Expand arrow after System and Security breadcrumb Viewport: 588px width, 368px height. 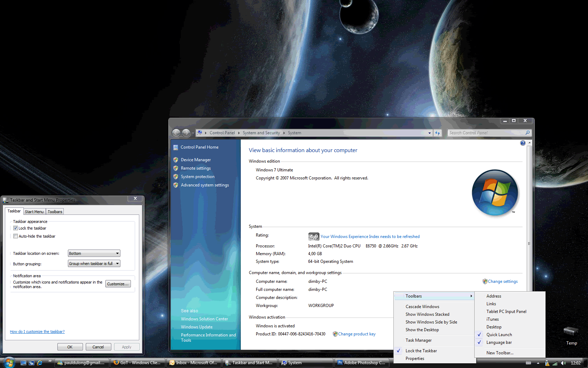[284, 133]
